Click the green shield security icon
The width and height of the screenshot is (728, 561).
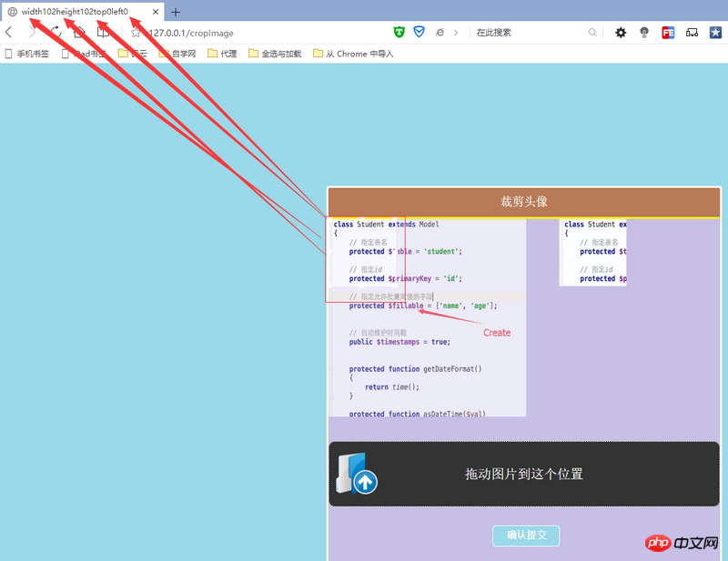tap(399, 32)
